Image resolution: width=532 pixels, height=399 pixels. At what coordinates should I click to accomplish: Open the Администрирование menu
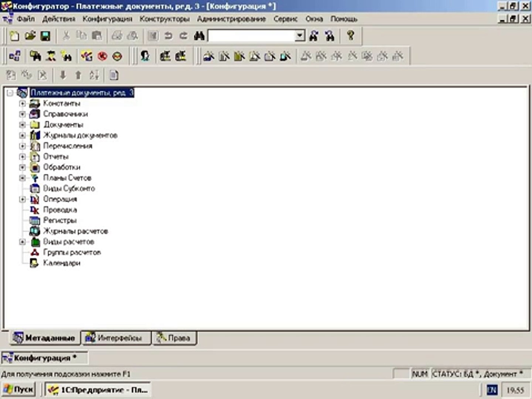[232, 19]
